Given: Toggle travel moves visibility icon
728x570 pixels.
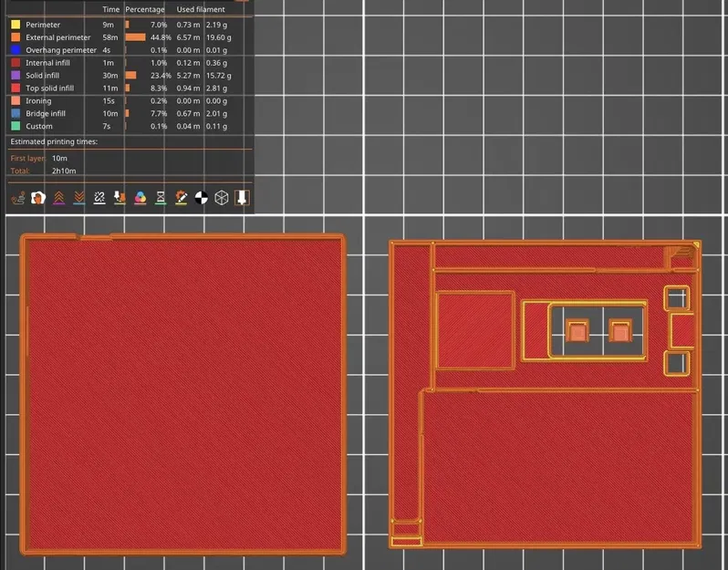Looking at the screenshot, I should click(18, 198).
